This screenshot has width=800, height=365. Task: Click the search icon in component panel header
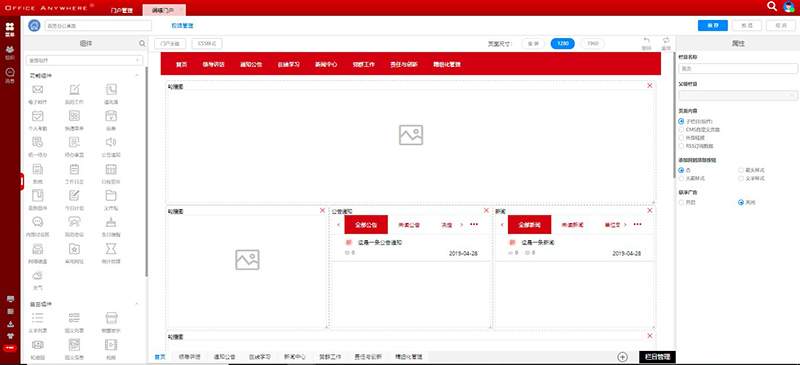coord(142,44)
